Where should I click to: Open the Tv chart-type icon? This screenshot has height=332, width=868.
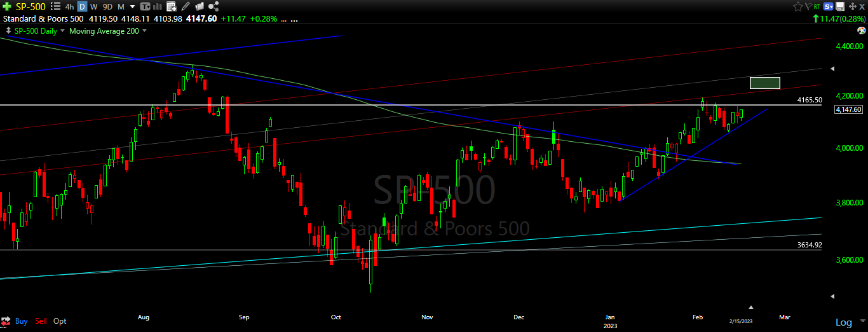click(x=145, y=6)
